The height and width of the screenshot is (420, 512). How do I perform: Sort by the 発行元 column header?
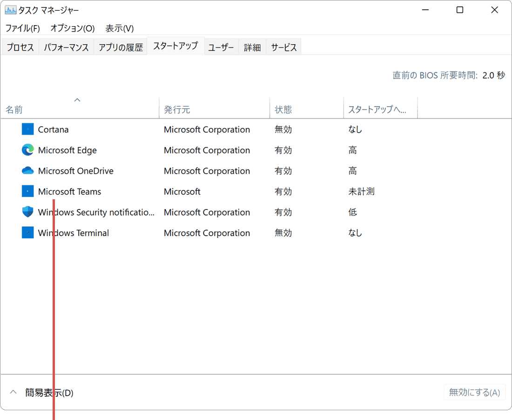(214, 108)
